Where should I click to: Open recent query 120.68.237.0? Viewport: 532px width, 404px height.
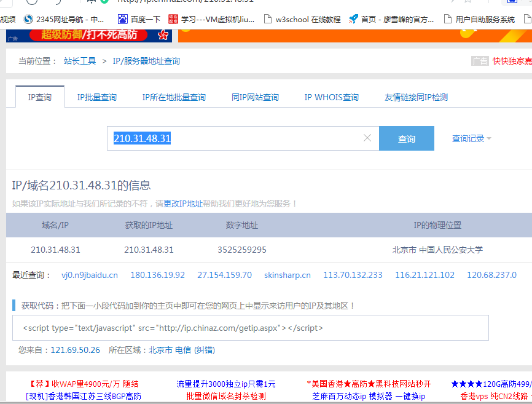491,275
